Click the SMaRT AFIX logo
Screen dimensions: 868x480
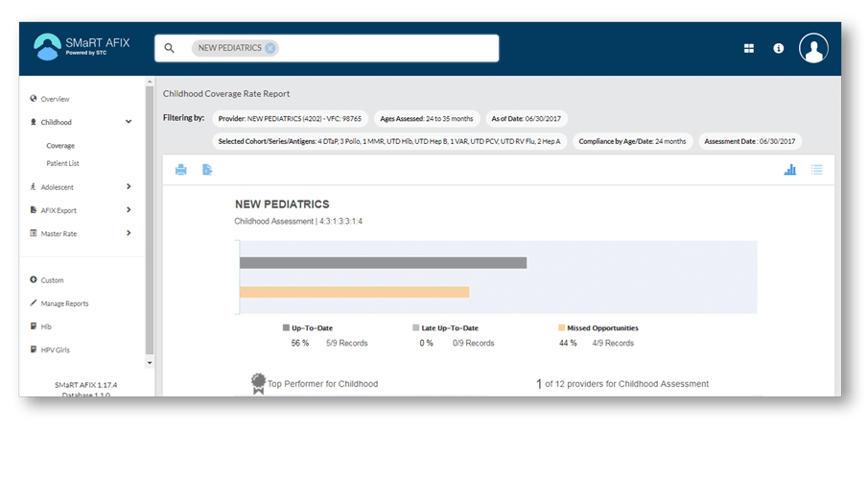pos(82,46)
